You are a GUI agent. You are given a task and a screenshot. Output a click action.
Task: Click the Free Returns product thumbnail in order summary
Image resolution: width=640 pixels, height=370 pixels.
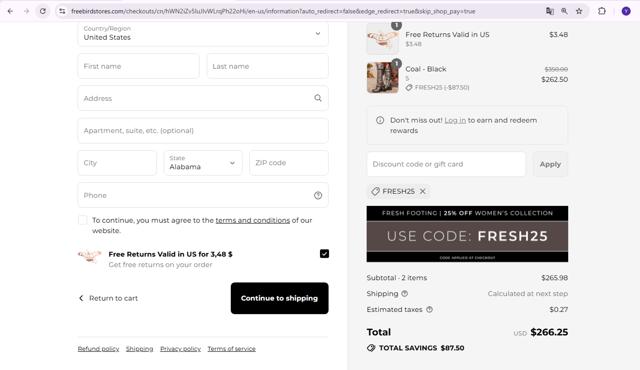click(x=382, y=39)
